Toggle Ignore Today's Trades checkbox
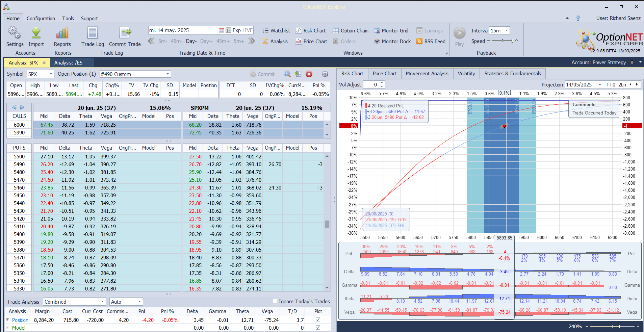The image size is (644, 332). coord(275,301)
